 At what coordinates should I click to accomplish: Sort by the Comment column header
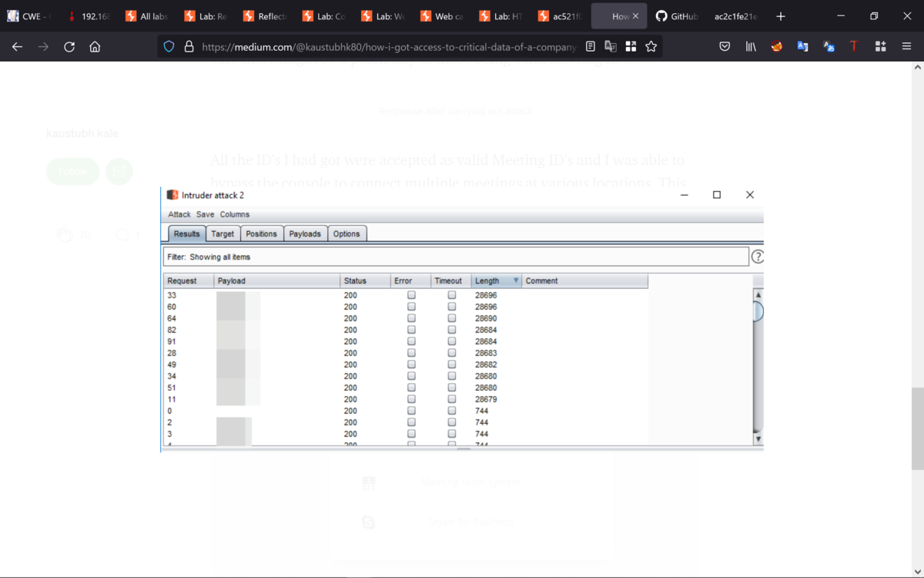click(x=584, y=281)
